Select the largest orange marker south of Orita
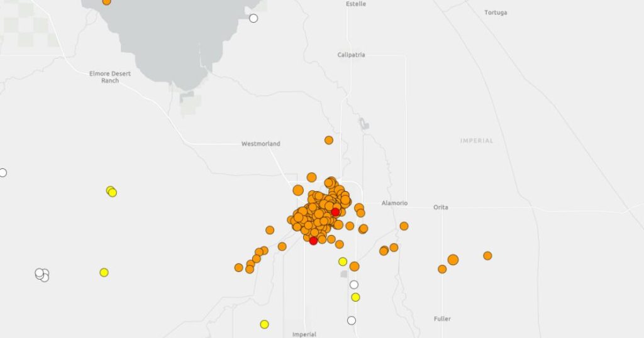This screenshot has height=338, width=644. pos(453,259)
